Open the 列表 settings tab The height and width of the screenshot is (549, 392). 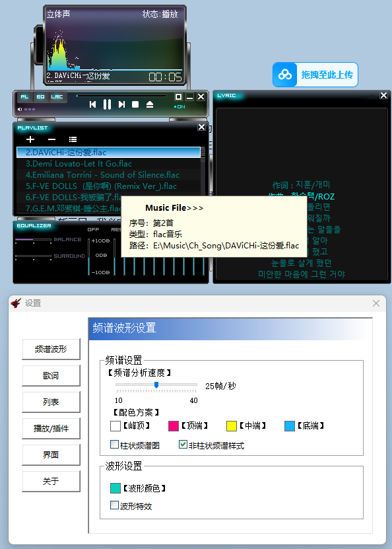51,402
